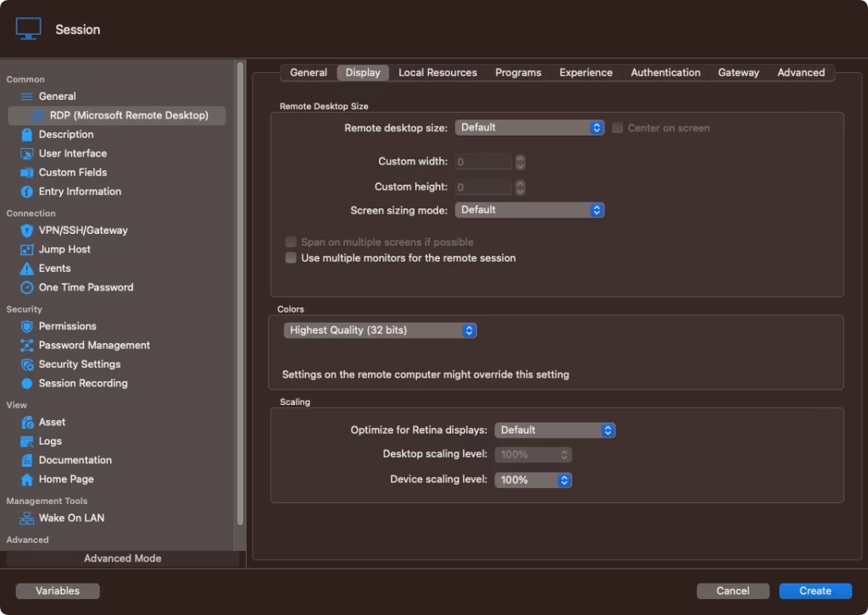
Task: Check the Center on screen option
Action: point(616,127)
